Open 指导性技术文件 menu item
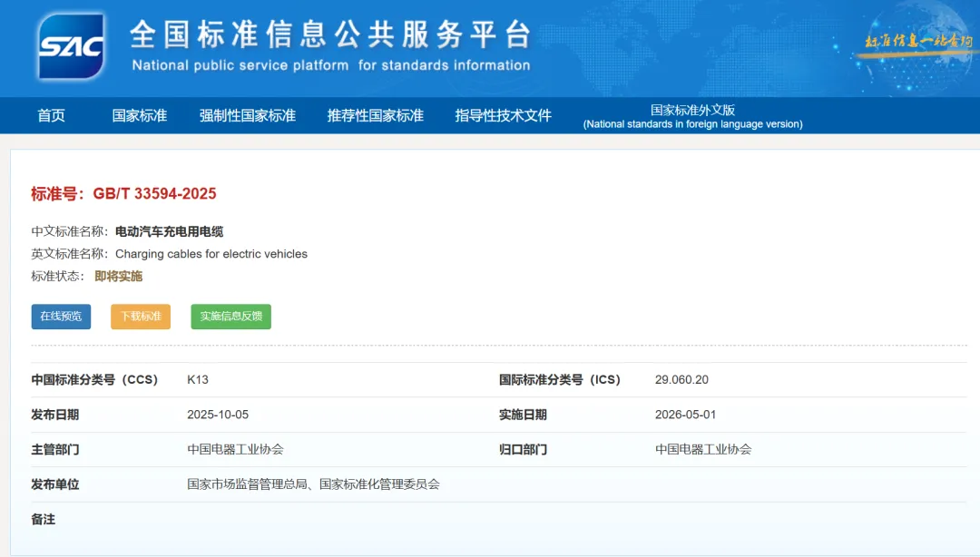 pyautogui.click(x=503, y=115)
